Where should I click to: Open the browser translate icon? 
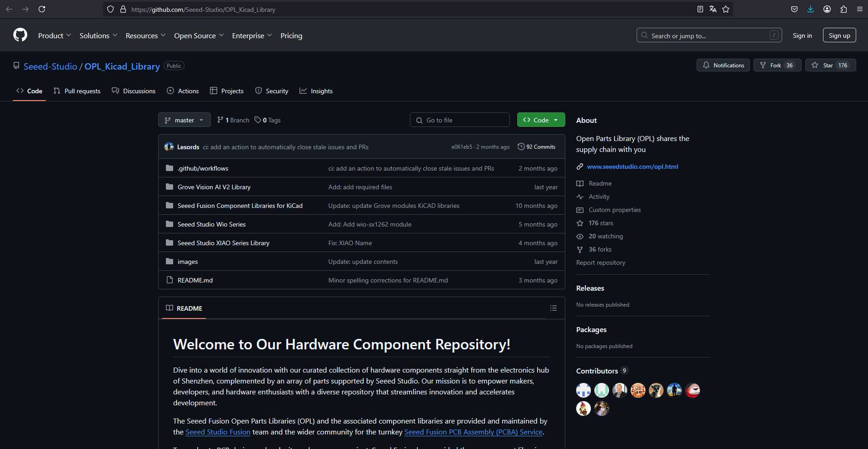coord(713,9)
